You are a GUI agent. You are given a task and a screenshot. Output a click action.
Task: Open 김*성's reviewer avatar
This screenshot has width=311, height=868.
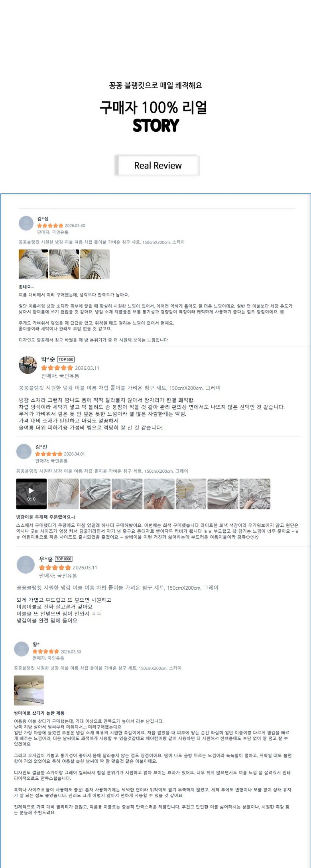26,223
